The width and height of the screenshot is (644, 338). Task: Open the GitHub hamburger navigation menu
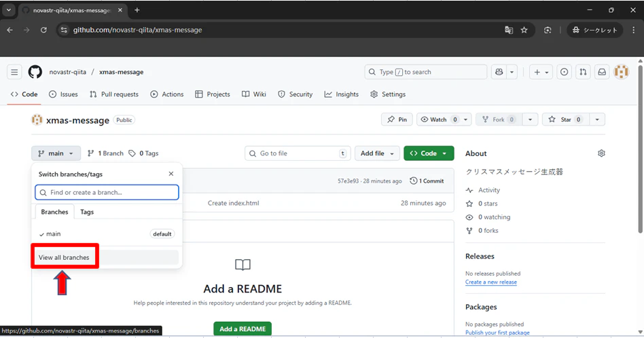(14, 72)
